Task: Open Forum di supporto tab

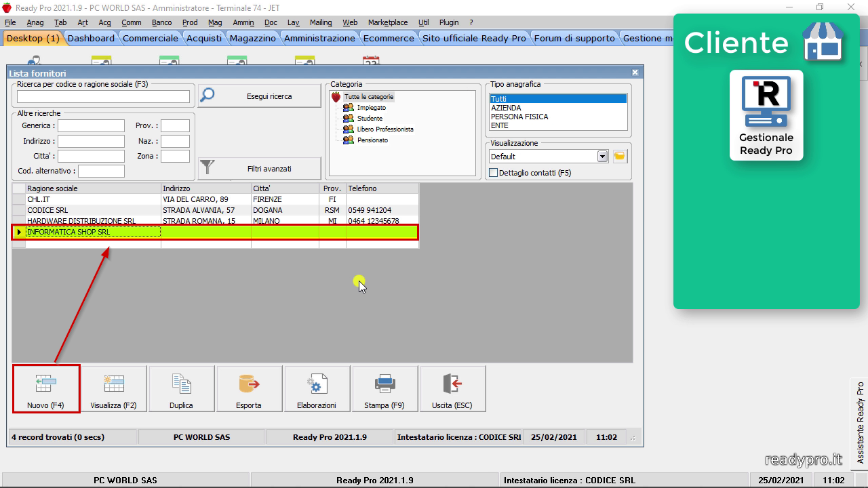Action: (x=574, y=39)
